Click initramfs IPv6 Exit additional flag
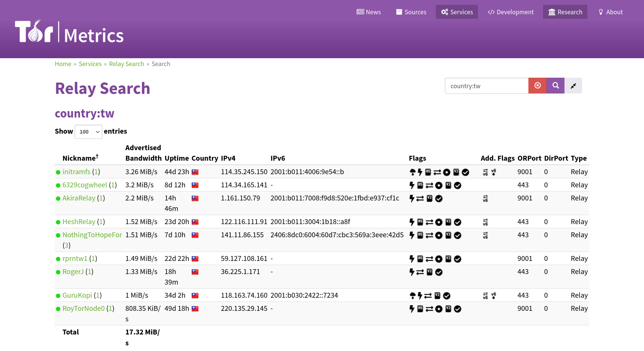644x351 pixels. pos(494,172)
